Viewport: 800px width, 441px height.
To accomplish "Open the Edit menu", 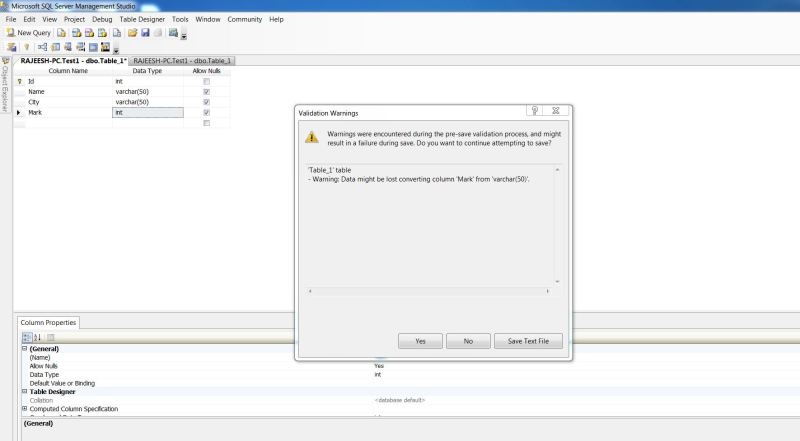I will [30, 19].
